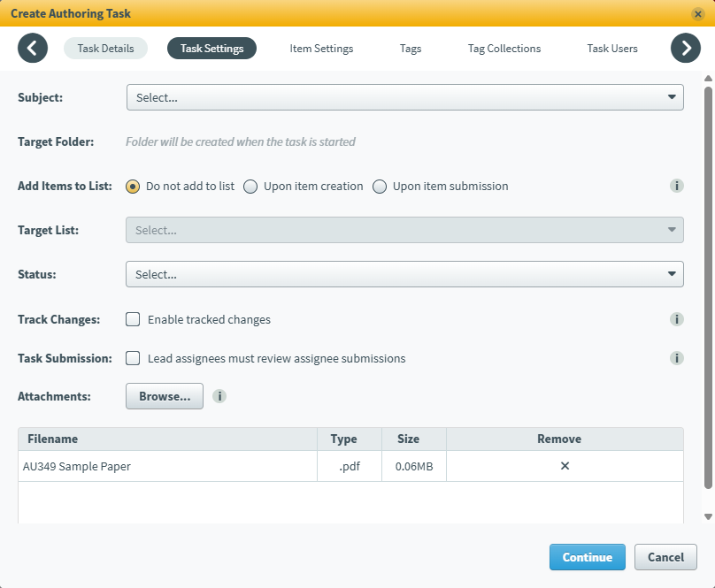Open the Status dropdown

404,274
